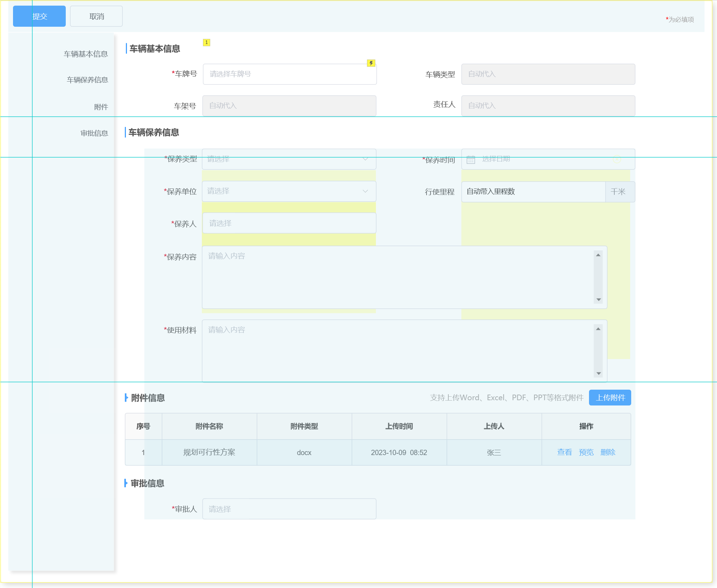Select the 审批人 field
Viewport: 717px width, 588px height.
point(289,509)
